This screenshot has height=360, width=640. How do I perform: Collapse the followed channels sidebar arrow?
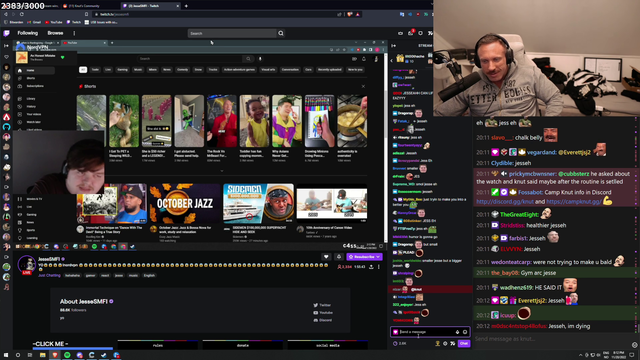(x=7, y=46)
